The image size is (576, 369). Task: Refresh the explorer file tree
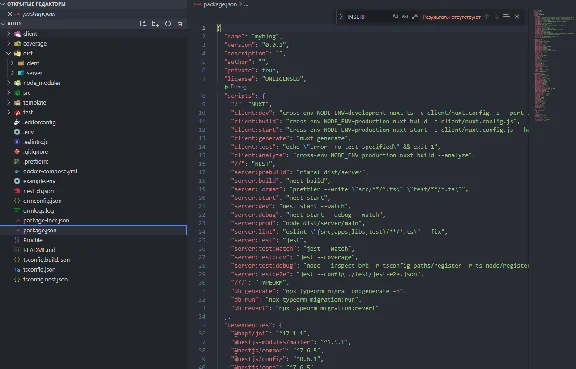click(x=168, y=24)
